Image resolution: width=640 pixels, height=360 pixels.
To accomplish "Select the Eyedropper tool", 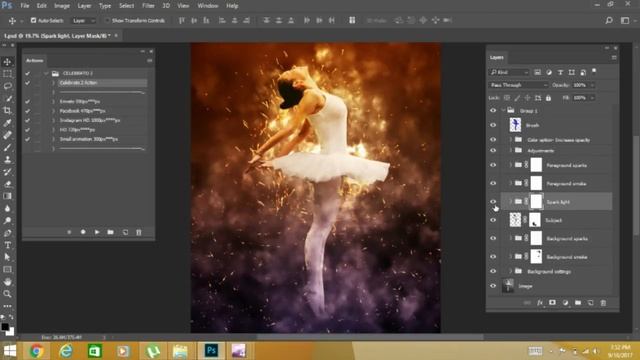I will pyautogui.click(x=7, y=122).
